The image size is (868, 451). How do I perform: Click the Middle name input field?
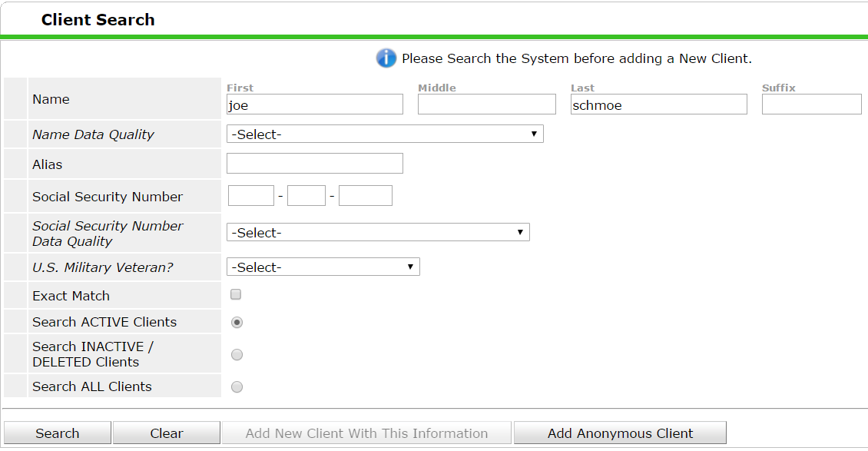(x=486, y=104)
